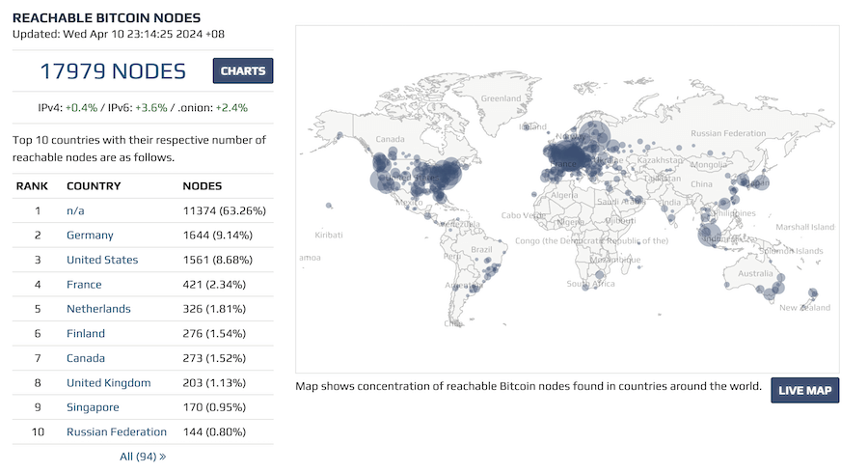
Task: Click the Algeria label on map
Action: 564,196
